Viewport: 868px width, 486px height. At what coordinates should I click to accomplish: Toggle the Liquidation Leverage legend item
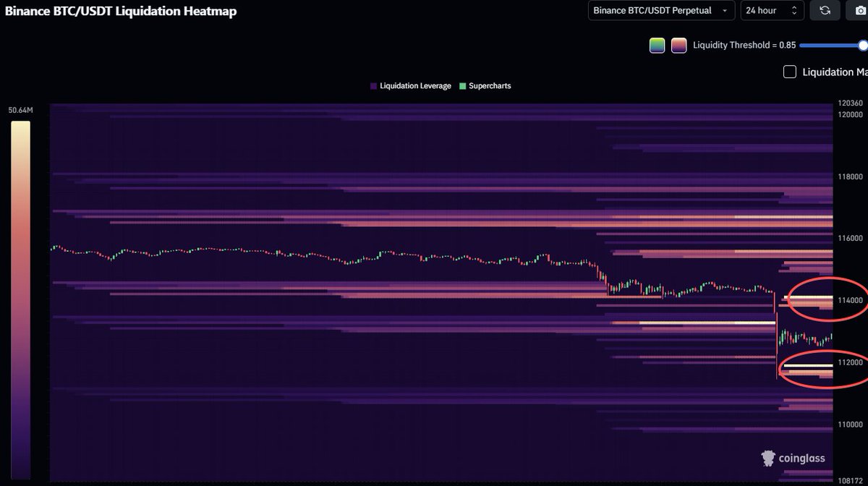(410, 86)
